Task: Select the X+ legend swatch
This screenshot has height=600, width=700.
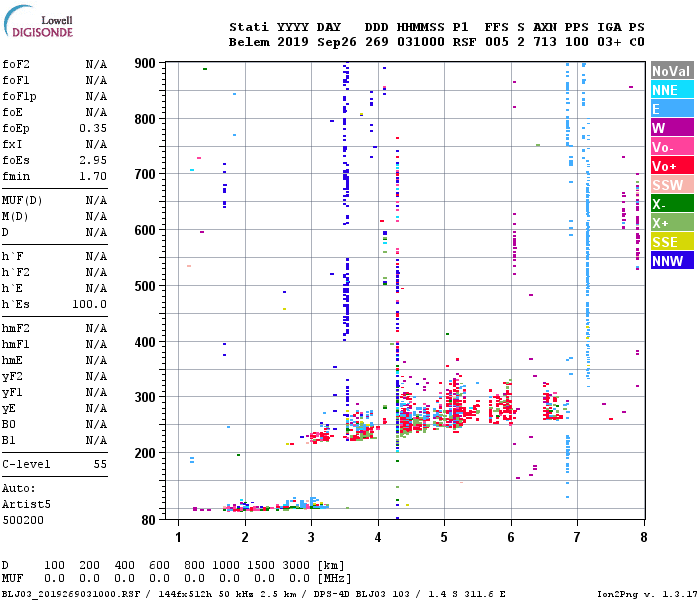Action: point(672,223)
